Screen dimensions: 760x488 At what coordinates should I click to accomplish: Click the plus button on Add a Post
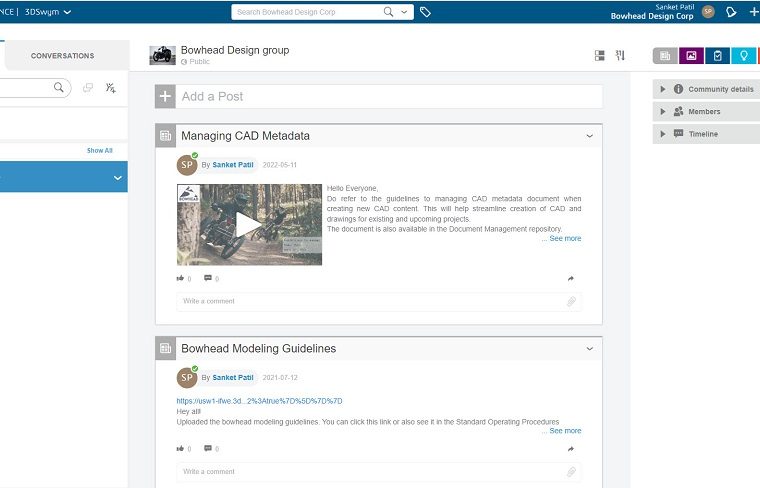tap(165, 96)
